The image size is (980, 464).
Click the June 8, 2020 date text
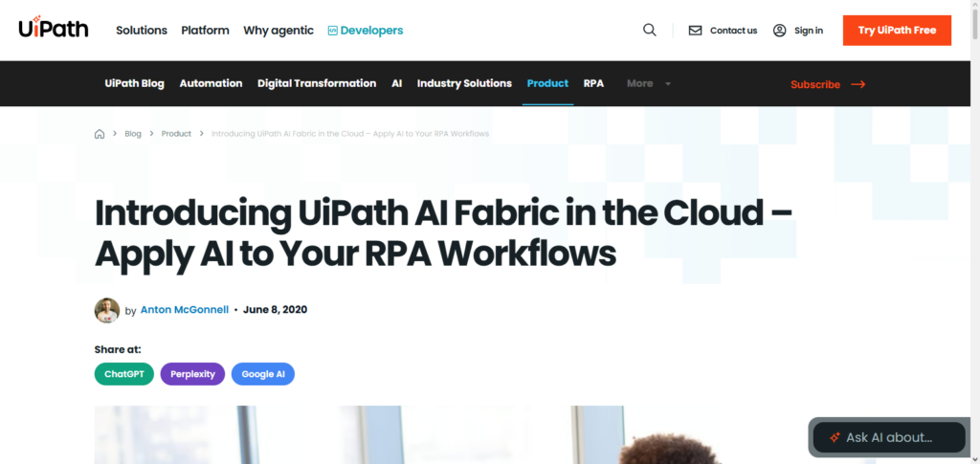click(x=275, y=310)
